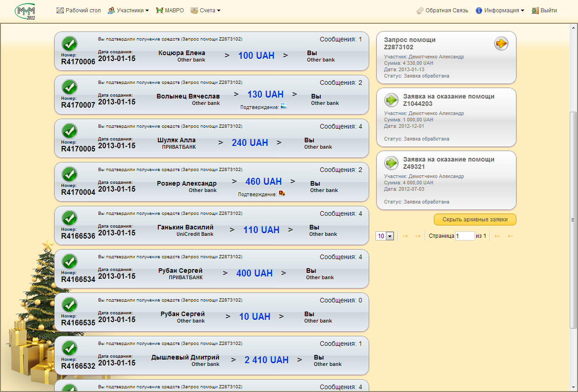This screenshot has height=392, width=578.
Task: Open messages for order R4166536
Action: click(x=341, y=214)
